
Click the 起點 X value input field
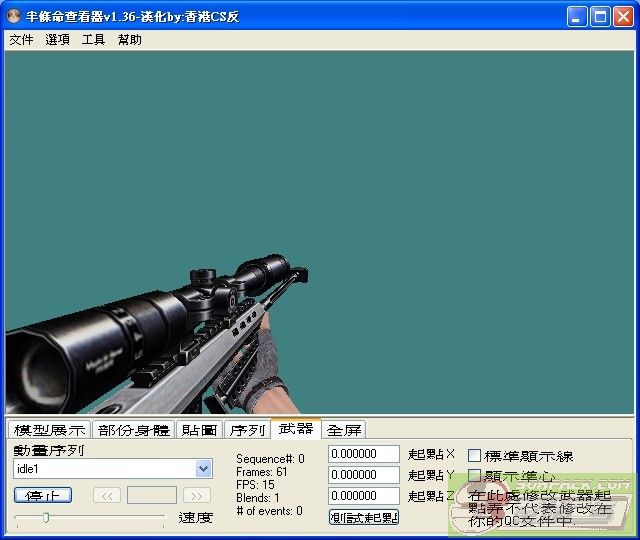tap(364, 455)
